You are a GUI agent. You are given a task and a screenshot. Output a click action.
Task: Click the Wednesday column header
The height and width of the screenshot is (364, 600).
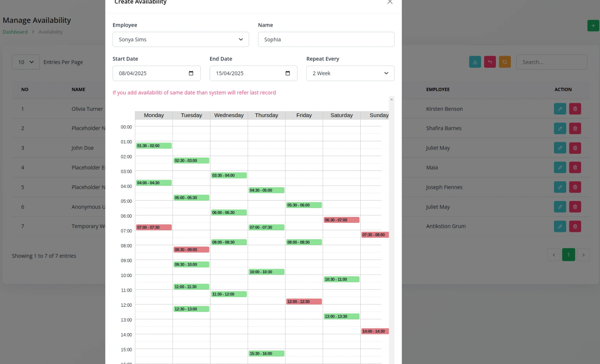(229, 115)
